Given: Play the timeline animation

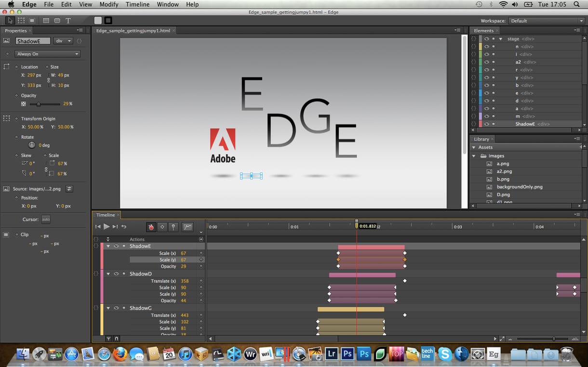Looking at the screenshot, I should point(107,226).
